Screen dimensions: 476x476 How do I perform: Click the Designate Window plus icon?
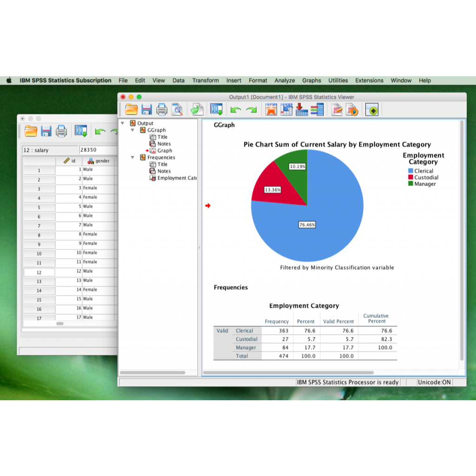click(x=372, y=110)
